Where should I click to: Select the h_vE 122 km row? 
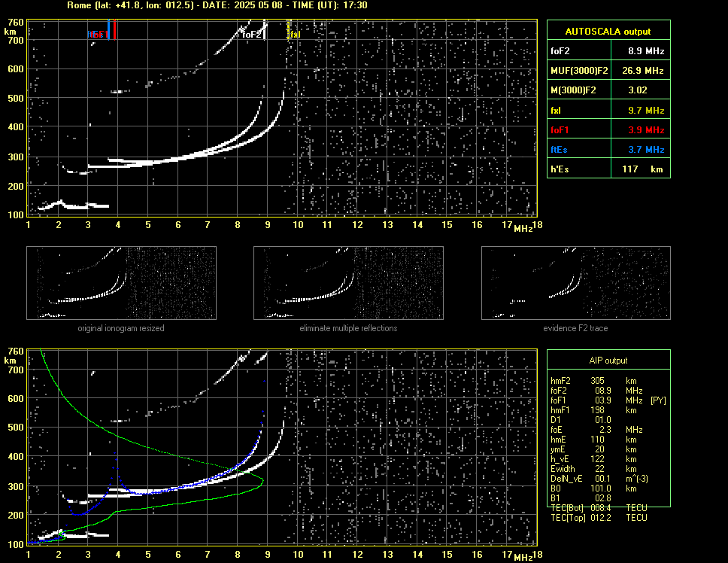tap(593, 459)
